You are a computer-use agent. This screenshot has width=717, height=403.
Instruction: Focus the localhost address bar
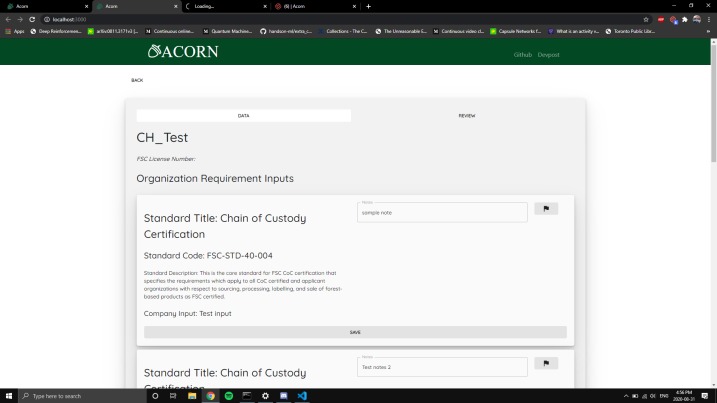pos(341,19)
